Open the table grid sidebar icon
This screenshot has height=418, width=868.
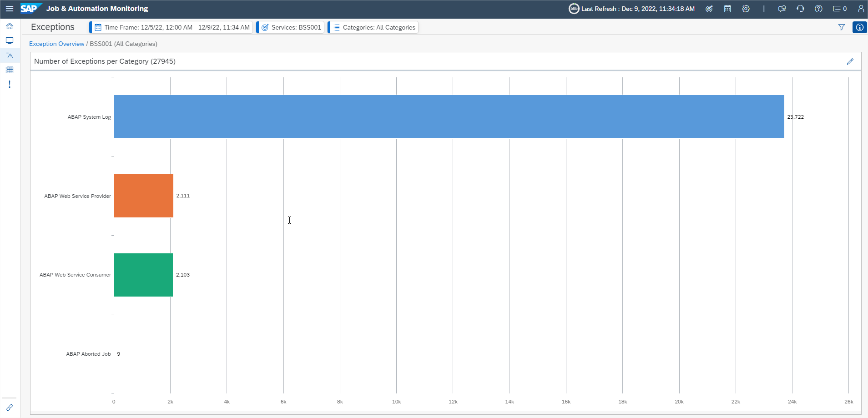coord(10,70)
